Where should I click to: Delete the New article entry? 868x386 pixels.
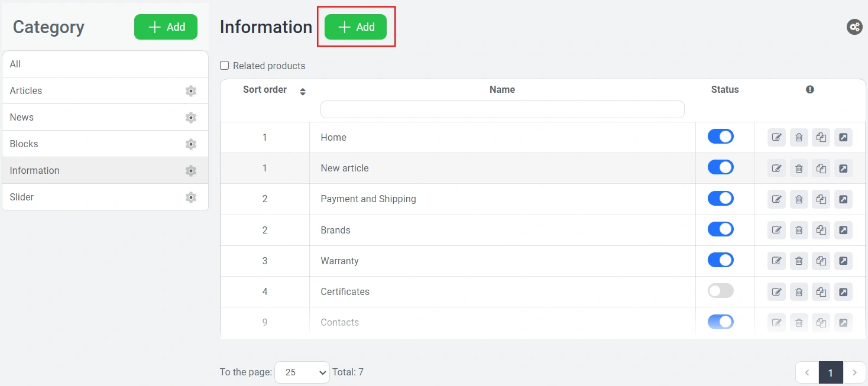[799, 168]
